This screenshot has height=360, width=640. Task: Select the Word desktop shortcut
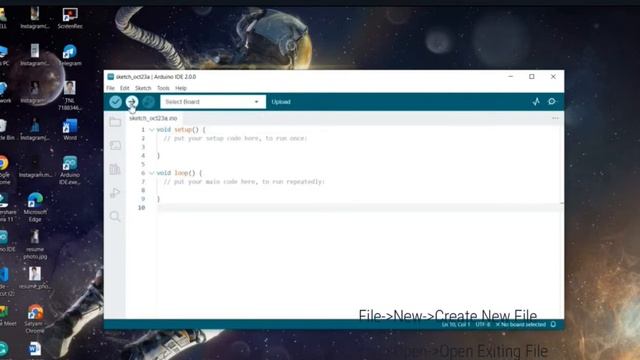70,129
